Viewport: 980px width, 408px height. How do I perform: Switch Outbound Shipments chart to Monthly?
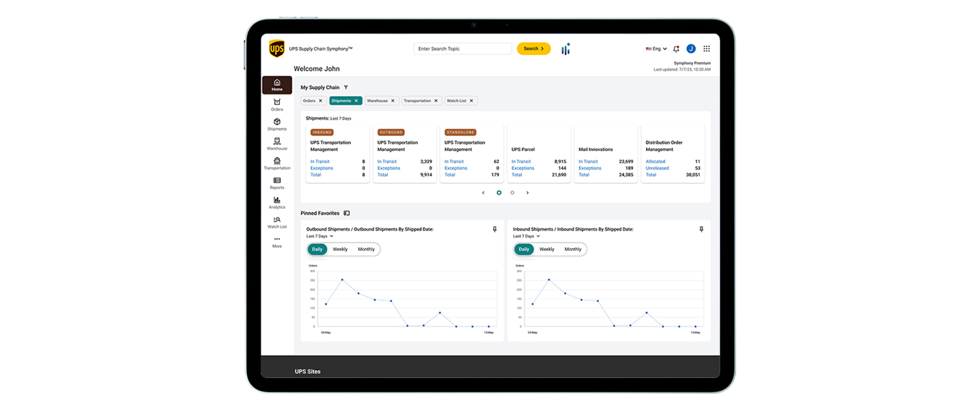tap(366, 249)
